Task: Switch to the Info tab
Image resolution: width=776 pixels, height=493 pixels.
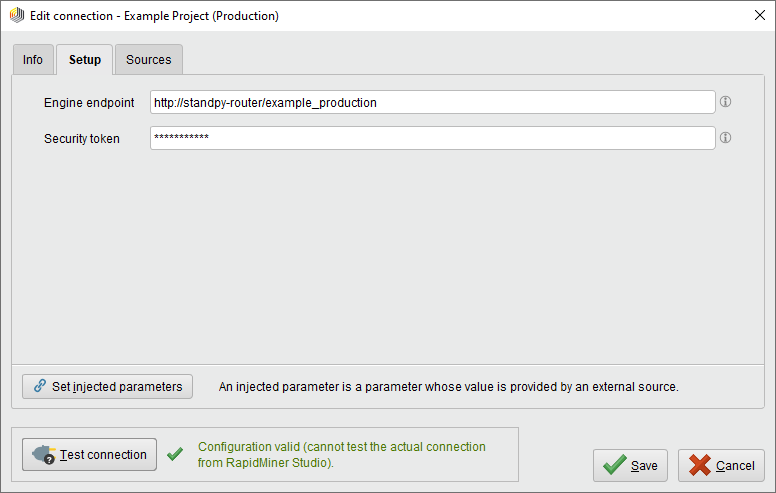Action: (x=33, y=60)
